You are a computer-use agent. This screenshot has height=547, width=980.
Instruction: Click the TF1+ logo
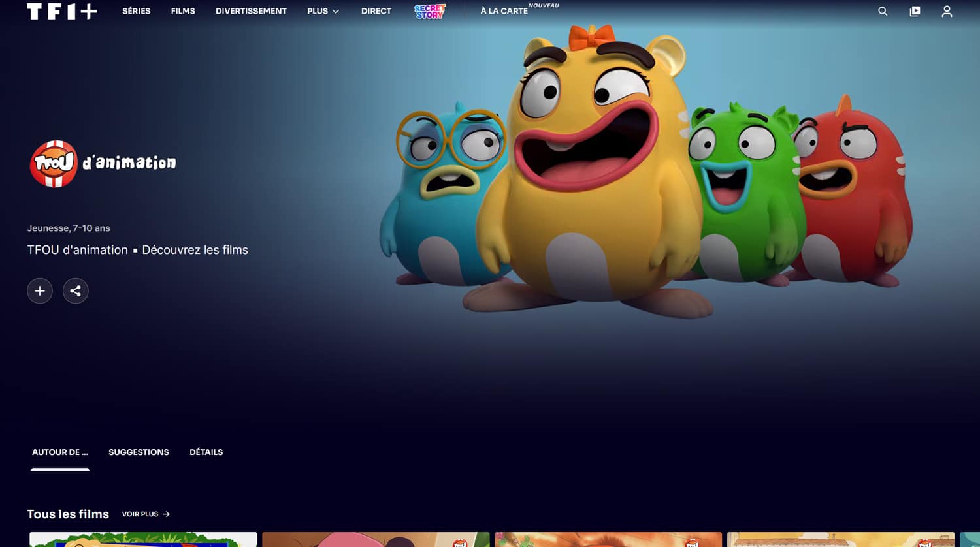tap(62, 11)
